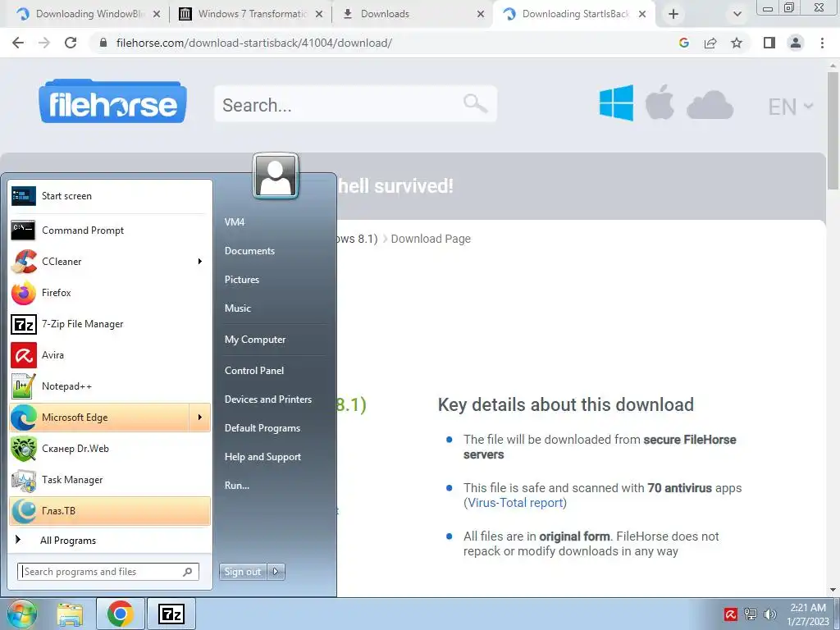Click the Avira tray icon

730,614
